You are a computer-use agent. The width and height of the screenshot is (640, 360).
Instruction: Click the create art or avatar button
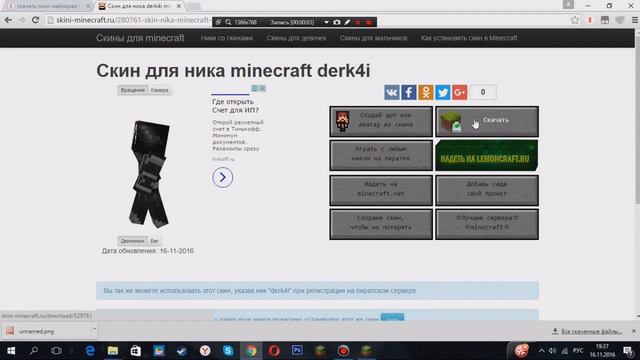tap(381, 122)
